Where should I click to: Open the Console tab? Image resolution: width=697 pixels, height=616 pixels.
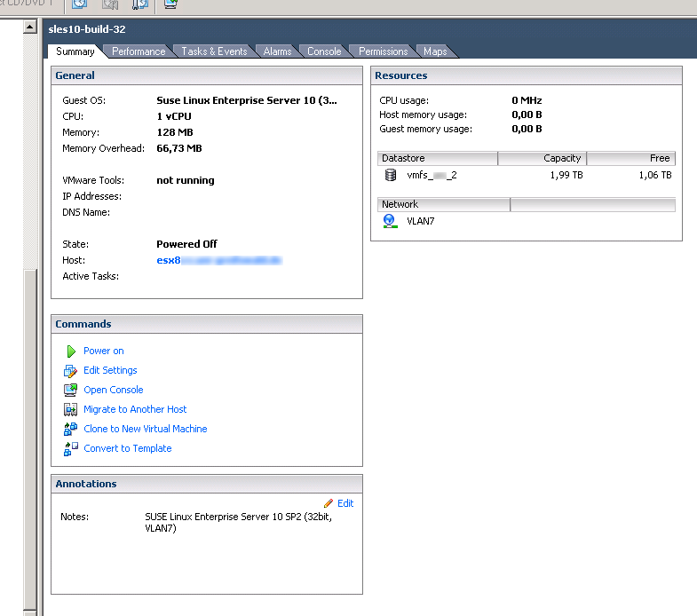pos(324,51)
